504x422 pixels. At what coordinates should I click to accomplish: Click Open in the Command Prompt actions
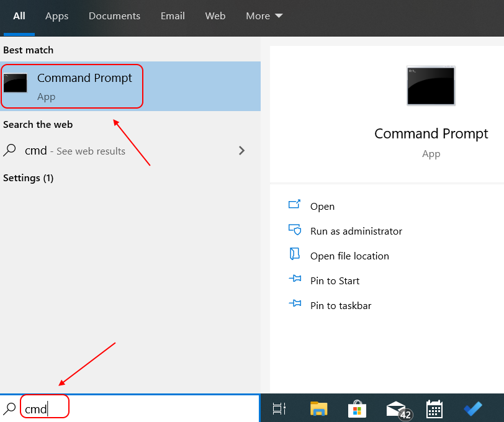pyautogui.click(x=322, y=206)
